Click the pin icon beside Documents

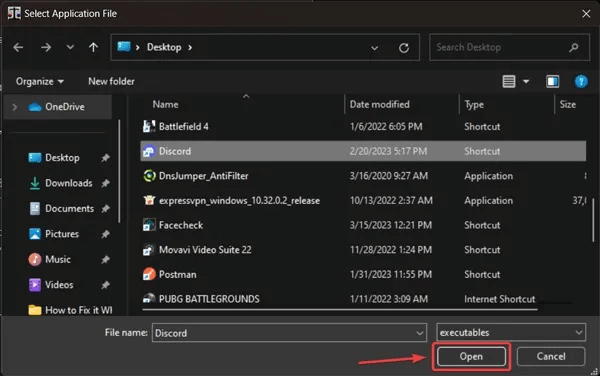[x=105, y=209]
